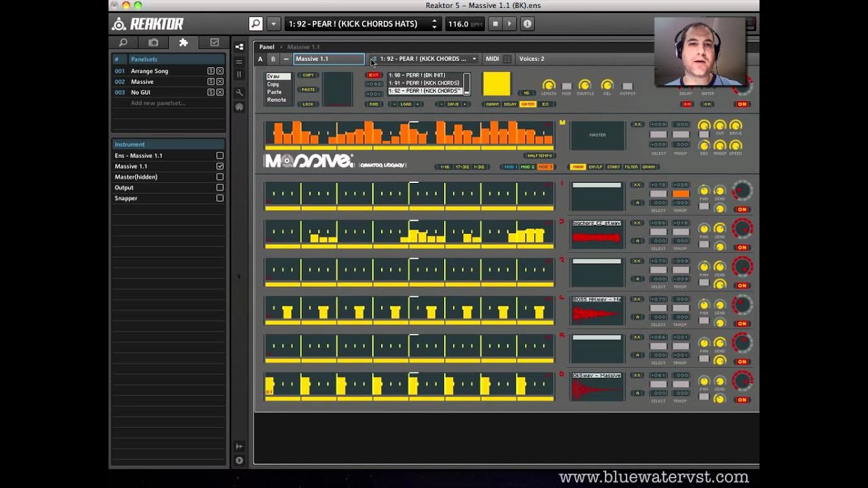
Task: Click the S button on No GUI panelset
Action: [211, 92]
